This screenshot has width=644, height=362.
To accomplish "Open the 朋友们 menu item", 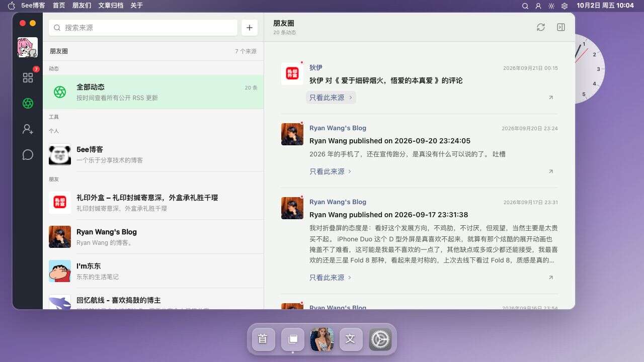I will [x=82, y=6].
